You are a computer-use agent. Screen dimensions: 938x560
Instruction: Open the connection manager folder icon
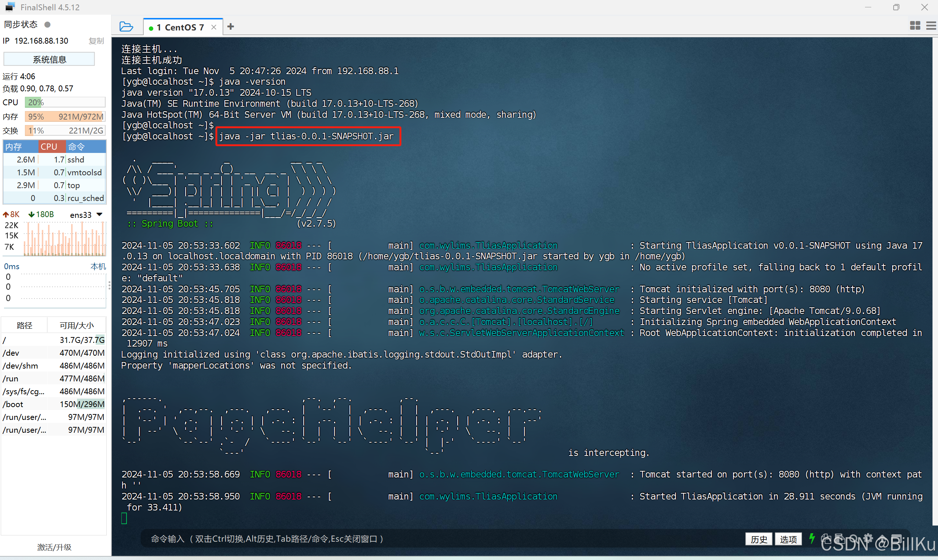[126, 27]
